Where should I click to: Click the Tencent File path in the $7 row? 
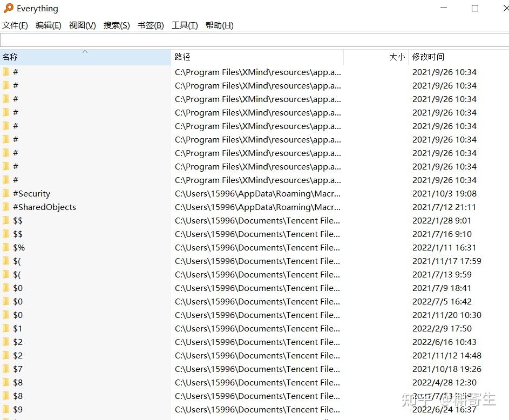click(257, 369)
